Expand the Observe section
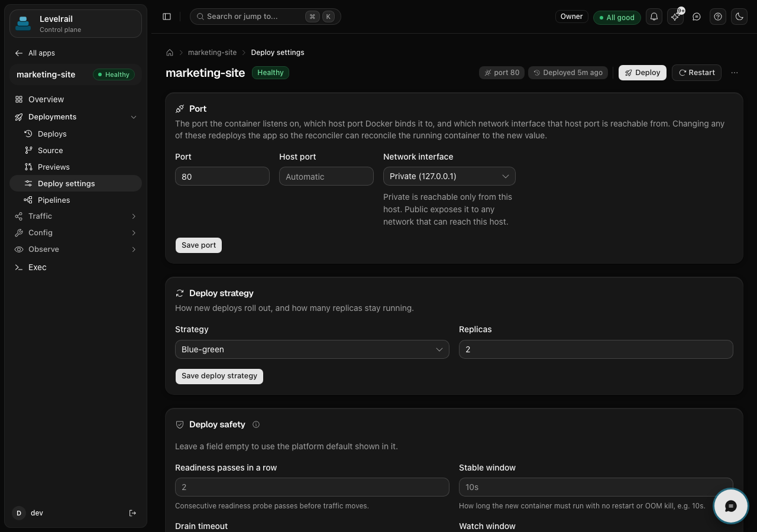757x532 pixels. tap(76, 249)
